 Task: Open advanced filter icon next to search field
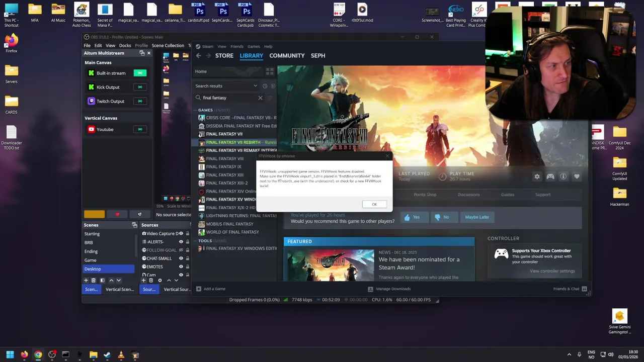point(270,98)
